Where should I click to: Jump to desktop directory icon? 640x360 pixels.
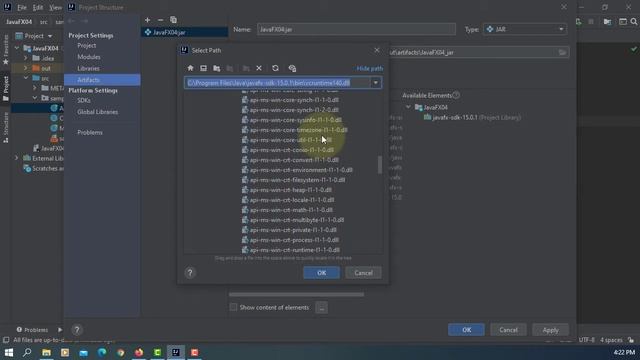click(203, 68)
